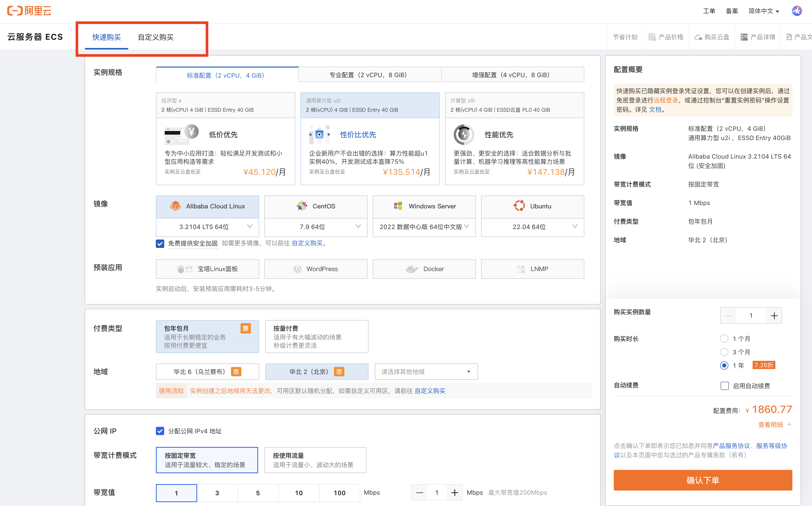Open Windows Server 2022 version dropdown
This screenshot has height=506, width=812.
[424, 227]
